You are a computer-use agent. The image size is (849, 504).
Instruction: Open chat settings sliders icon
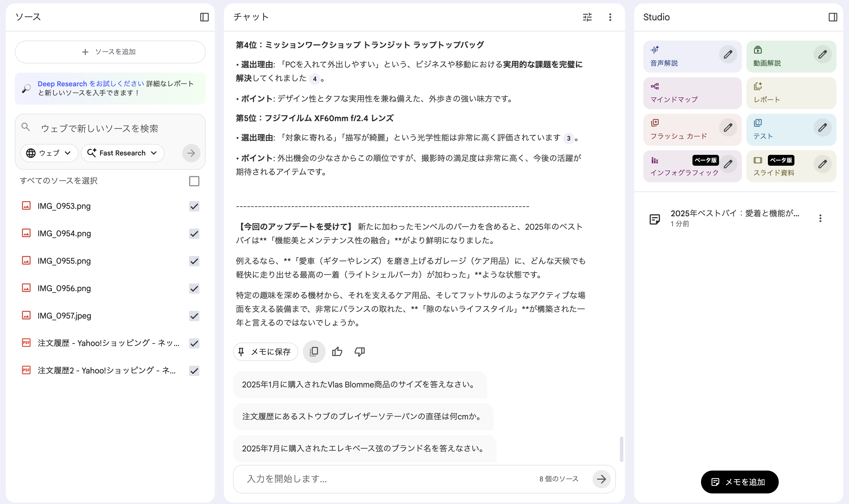(587, 17)
